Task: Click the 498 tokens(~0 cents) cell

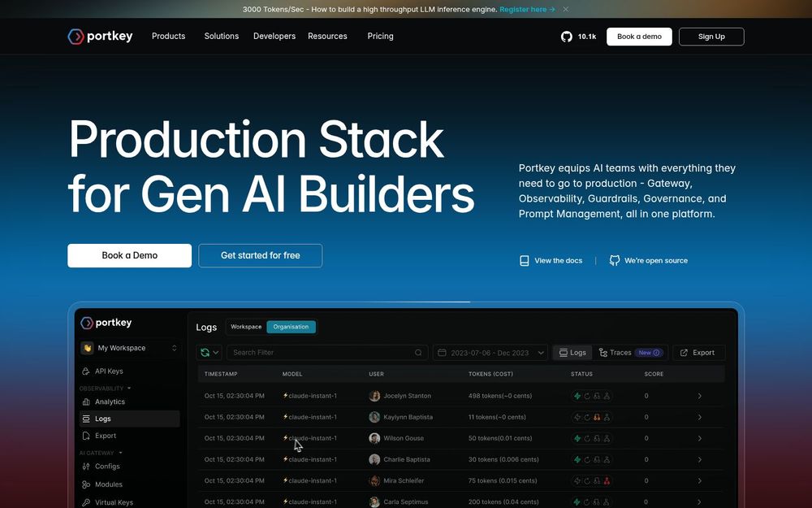Action: tap(500, 396)
